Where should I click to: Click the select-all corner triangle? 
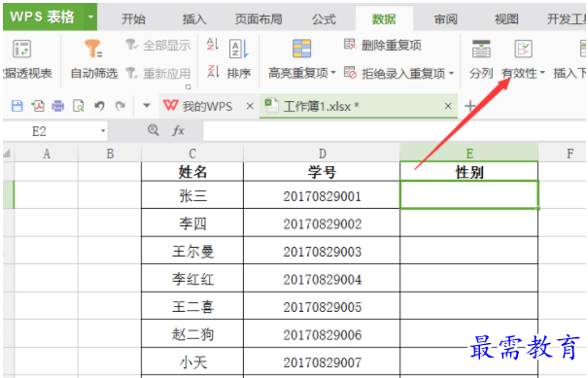click(x=7, y=154)
